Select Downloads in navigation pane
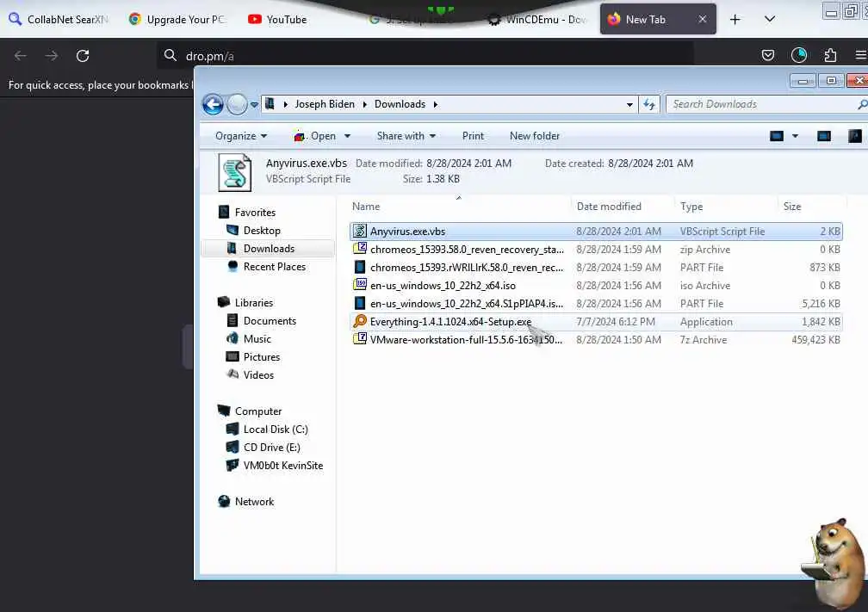The width and height of the screenshot is (868, 612). pyautogui.click(x=269, y=249)
